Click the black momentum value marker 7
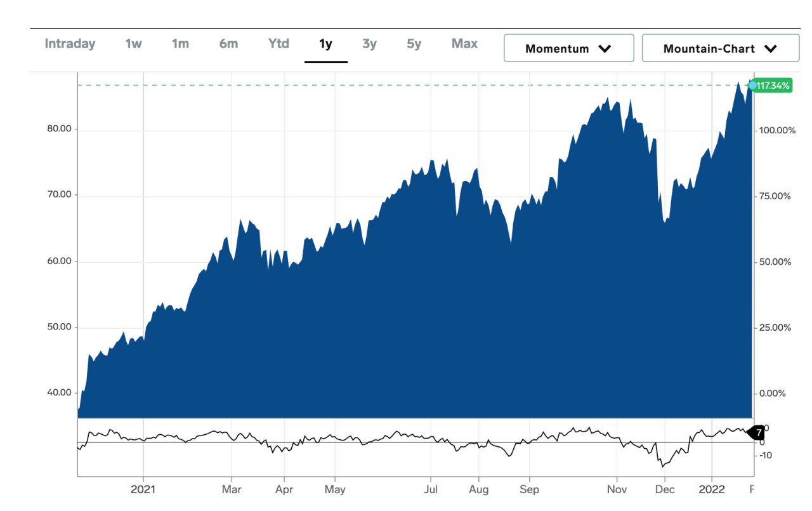This screenshot has width=812, height=511. coord(756,433)
